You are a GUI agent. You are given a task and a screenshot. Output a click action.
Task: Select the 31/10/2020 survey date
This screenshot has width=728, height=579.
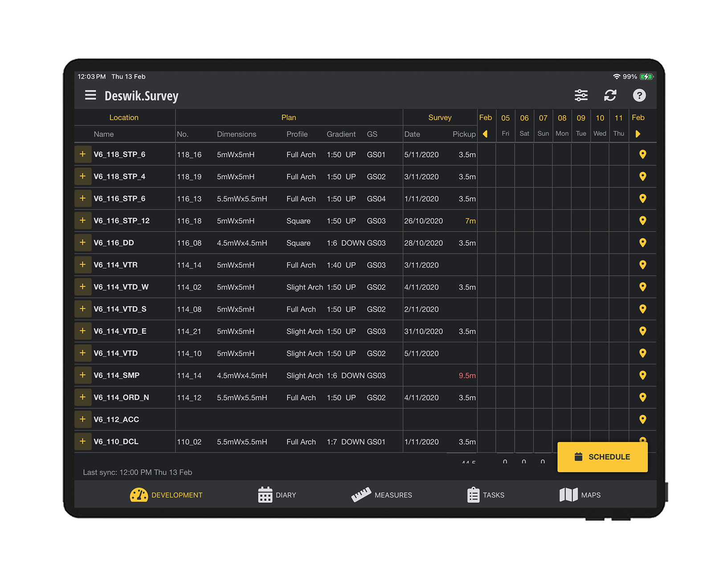tap(424, 331)
